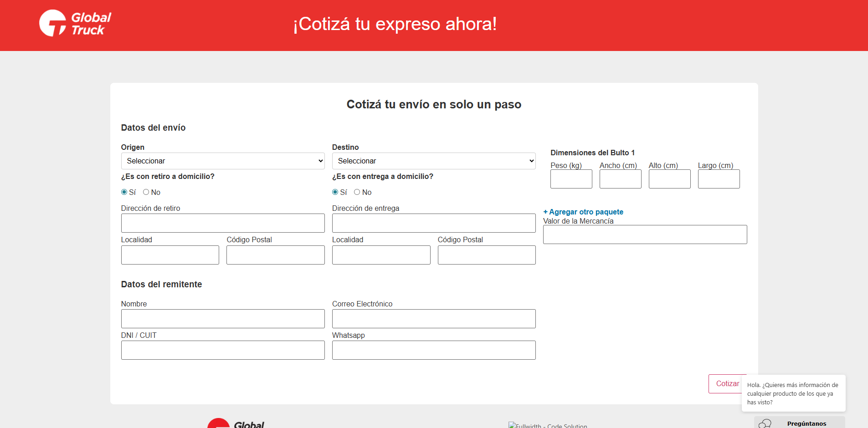Select No for retiro a domicilio
This screenshot has width=868, height=428.
(x=146, y=192)
